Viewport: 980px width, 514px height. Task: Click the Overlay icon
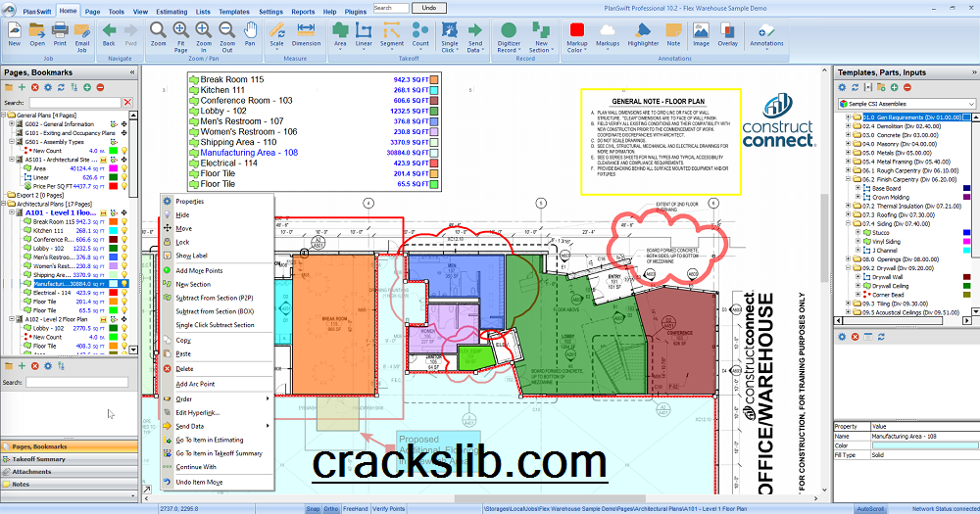(727, 29)
